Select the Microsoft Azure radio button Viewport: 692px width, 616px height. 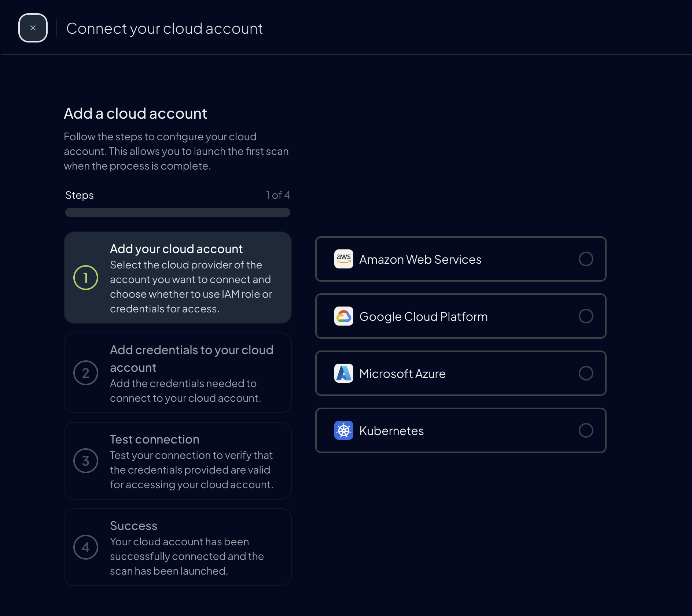coord(586,373)
